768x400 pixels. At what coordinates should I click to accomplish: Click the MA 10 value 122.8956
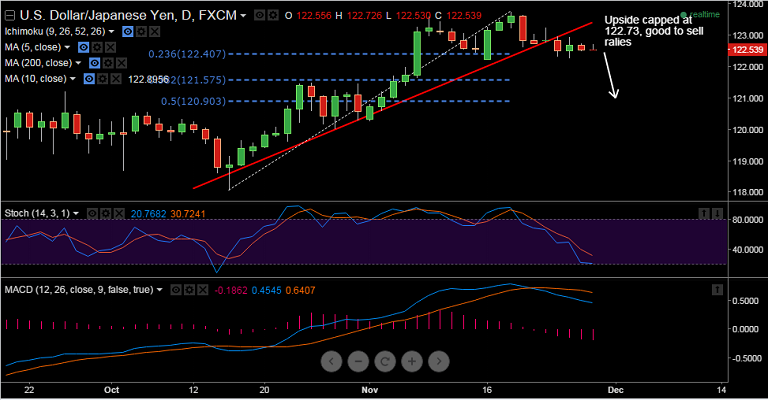click(x=148, y=79)
